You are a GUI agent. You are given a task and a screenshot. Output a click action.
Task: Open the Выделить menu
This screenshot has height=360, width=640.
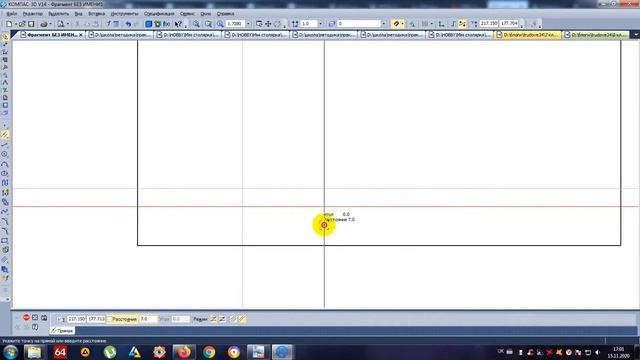pos(58,14)
